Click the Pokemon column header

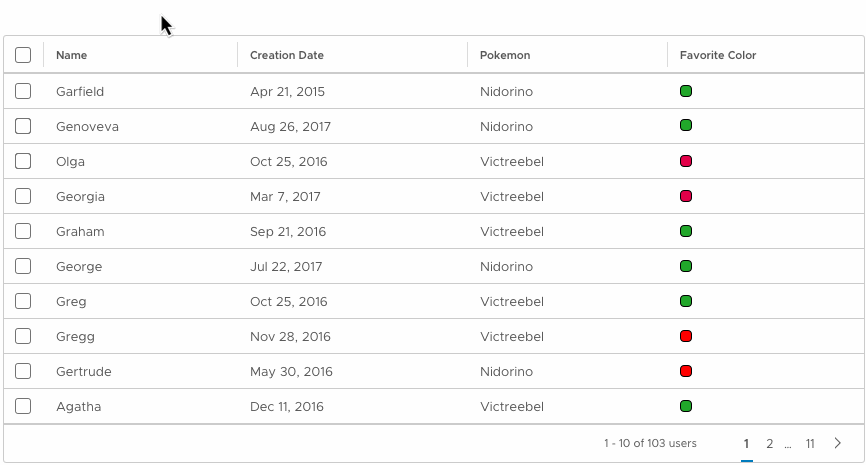[x=505, y=55]
